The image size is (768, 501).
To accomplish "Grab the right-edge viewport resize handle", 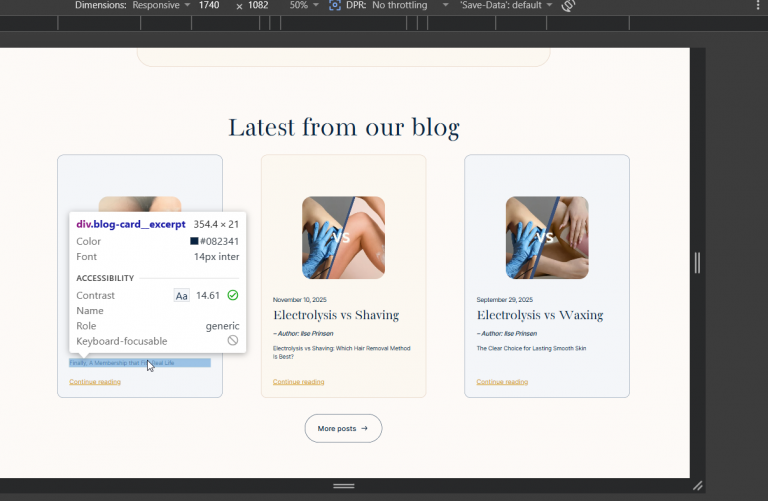I will (x=697, y=262).
